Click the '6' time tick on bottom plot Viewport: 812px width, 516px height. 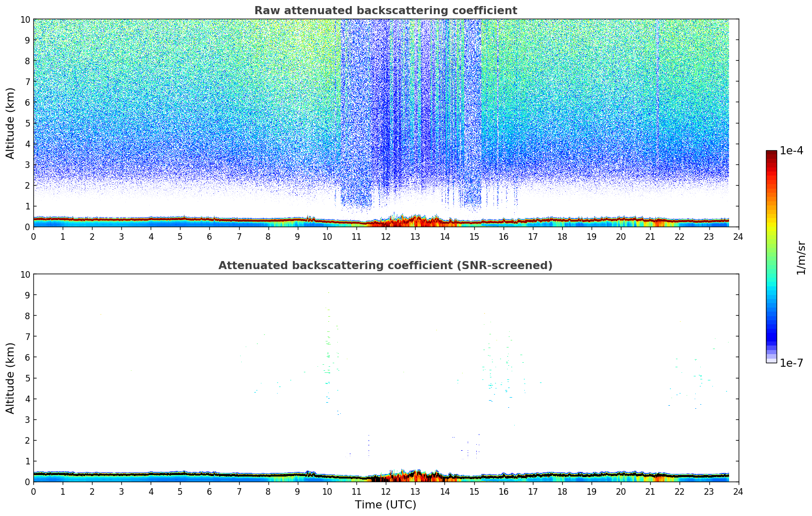(210, 492)
